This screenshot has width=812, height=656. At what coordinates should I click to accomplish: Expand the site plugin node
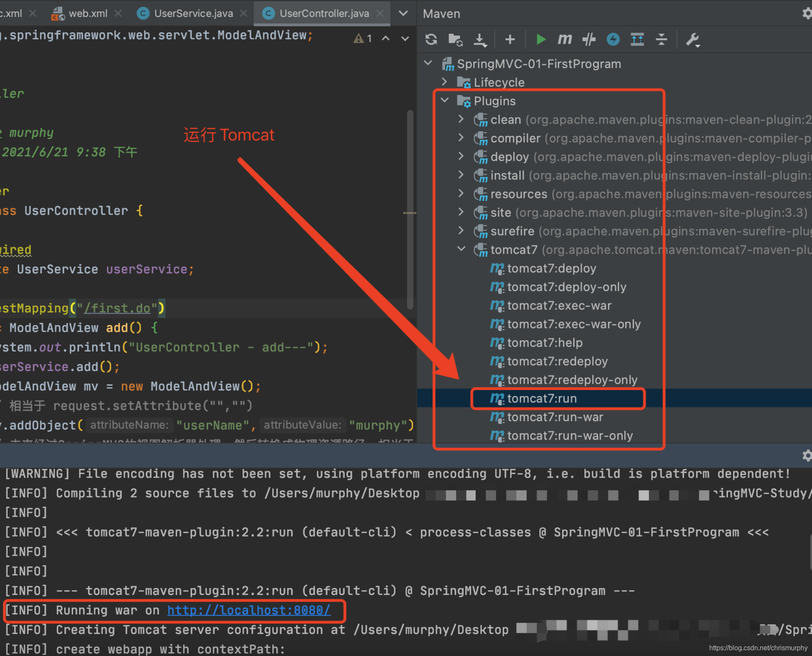(461, 212)
